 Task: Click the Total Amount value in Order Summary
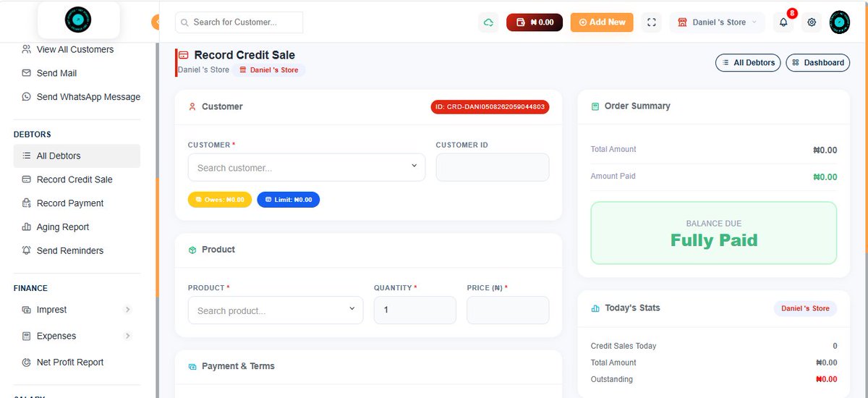tap(825, 151)
